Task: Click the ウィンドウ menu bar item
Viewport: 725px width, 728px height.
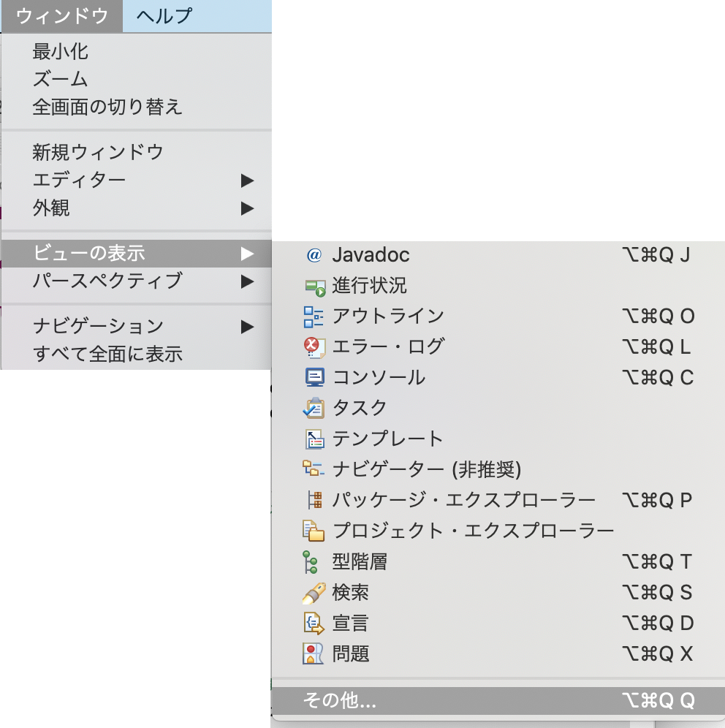Action: click(62, 15)
